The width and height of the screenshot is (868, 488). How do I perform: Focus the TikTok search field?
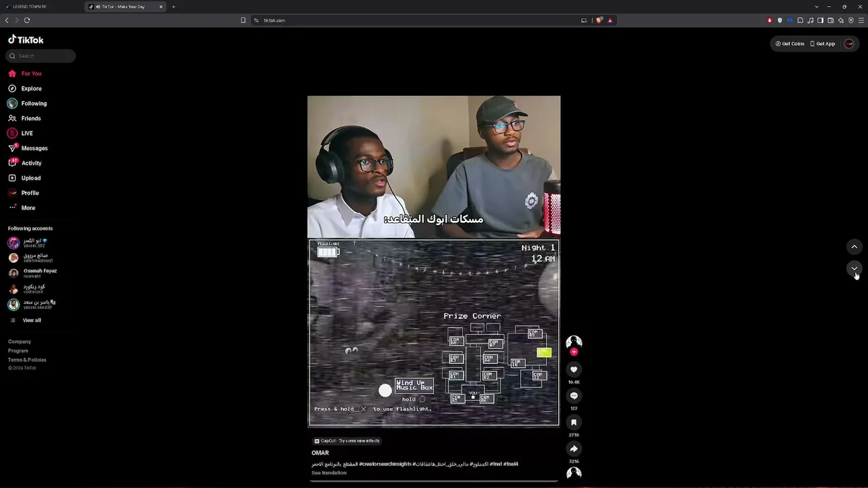tap(41, 56)
